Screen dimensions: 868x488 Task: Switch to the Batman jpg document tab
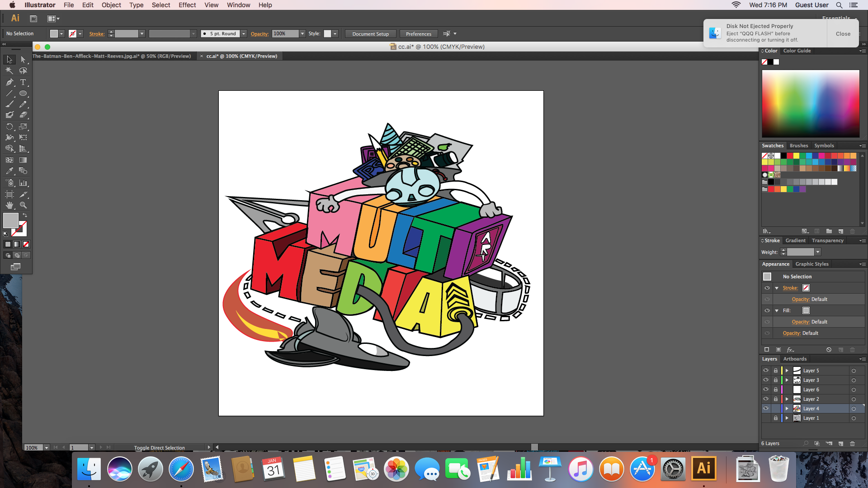(x=112, y=56)
